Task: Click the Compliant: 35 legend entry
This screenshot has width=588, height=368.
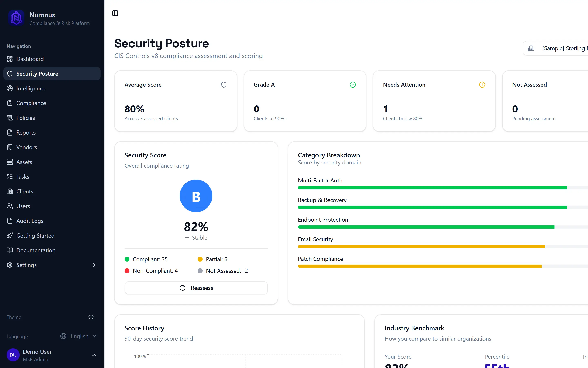Action: [x=146, y=259]
